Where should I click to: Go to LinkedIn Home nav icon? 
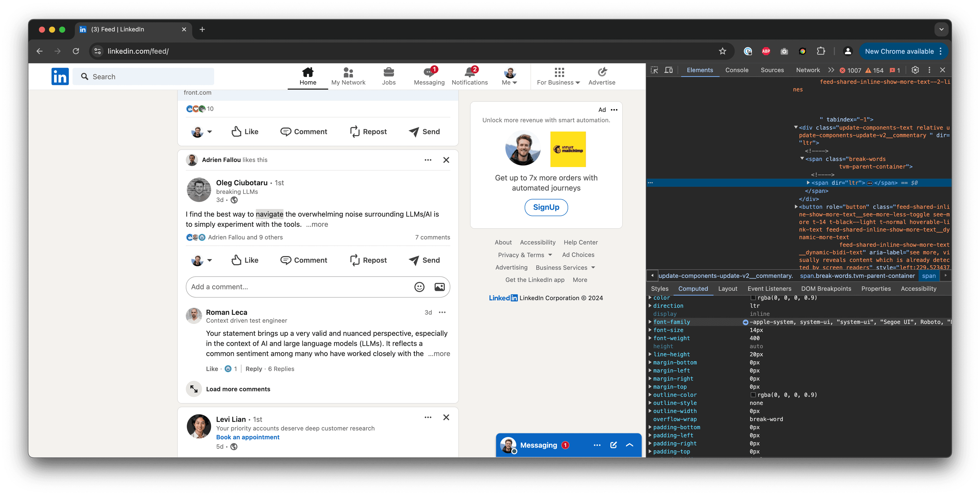coord(307,76)
